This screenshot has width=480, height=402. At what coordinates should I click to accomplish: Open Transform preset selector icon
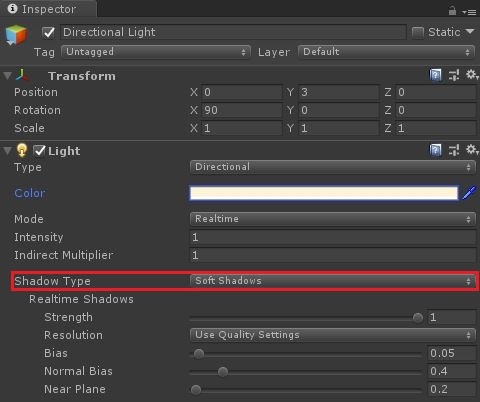(x=454, y=75)
